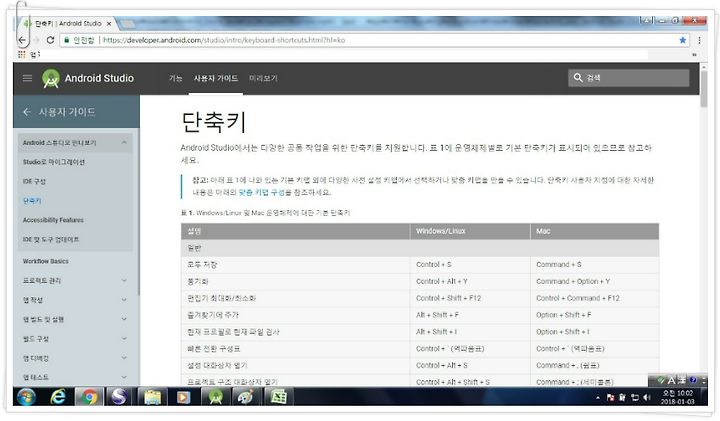Open the hamburger navigation menu
The height and width of the screenshot is (421, 720).
tap(28, 78)
